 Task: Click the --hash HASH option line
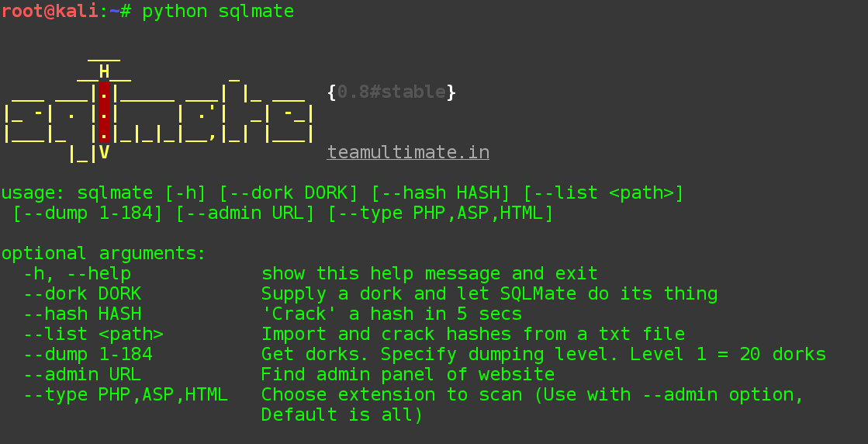tap(272, 314)
